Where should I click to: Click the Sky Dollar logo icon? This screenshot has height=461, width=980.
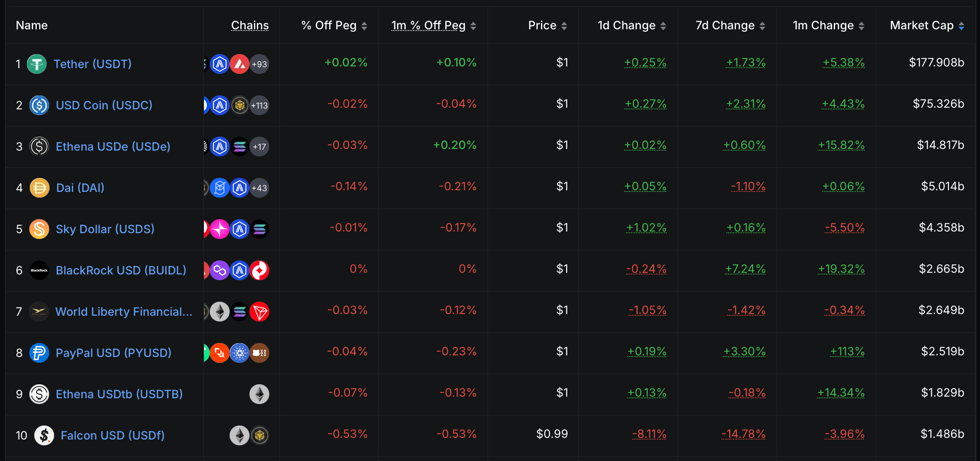coord(39,229)
